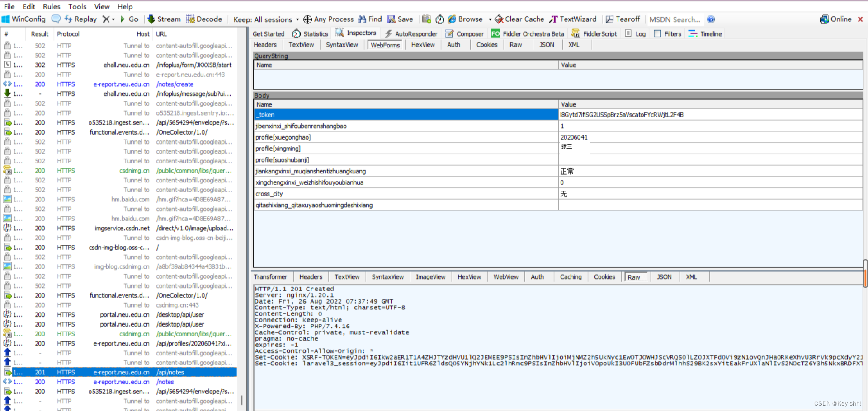Open the Log tab
This screenshot has height=411, width=868.
[636, 34]
